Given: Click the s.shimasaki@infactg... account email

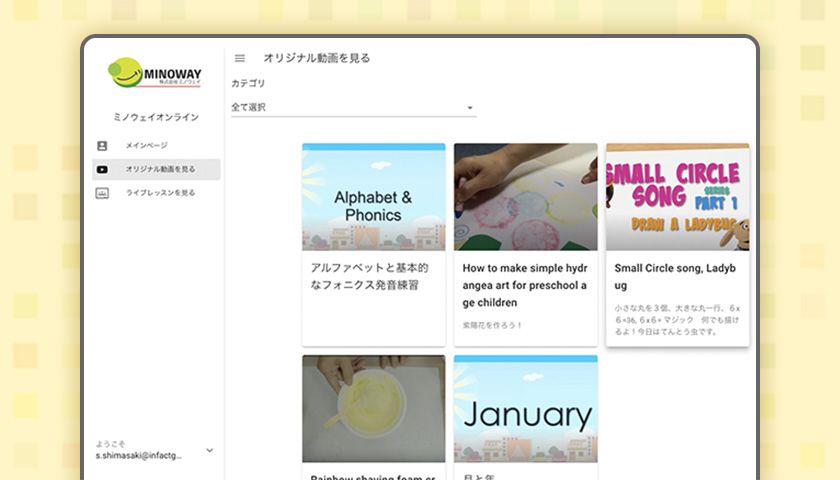Looking at the screenshot, I should [139, 456].
